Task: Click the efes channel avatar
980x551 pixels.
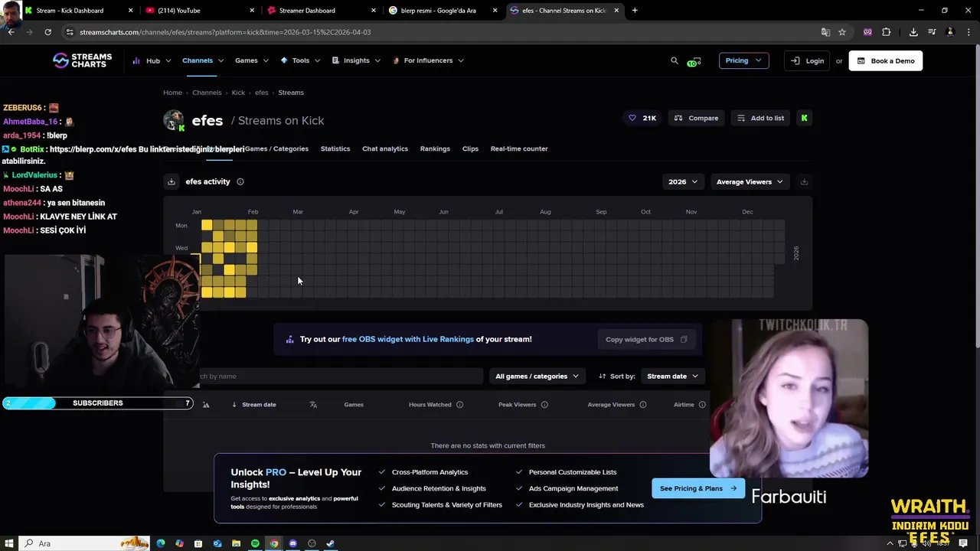Action: tap(174, 120)
